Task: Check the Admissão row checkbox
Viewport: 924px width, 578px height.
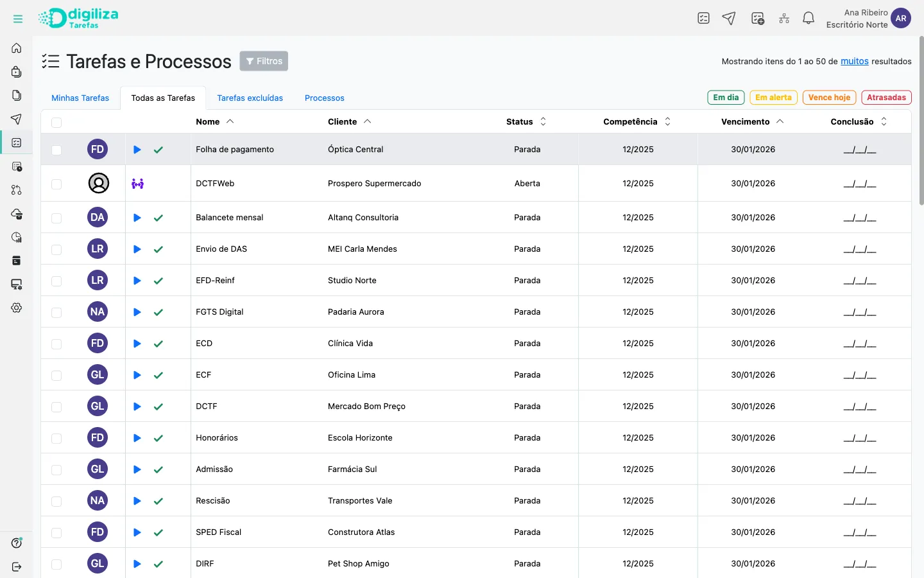Action: (x=56, y=469)
